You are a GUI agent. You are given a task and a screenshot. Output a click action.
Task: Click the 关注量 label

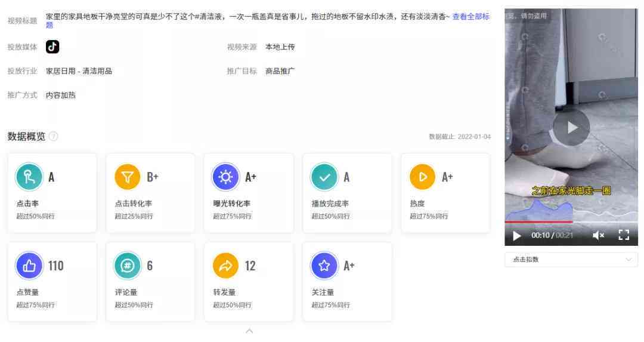click(x=323, y=292)
